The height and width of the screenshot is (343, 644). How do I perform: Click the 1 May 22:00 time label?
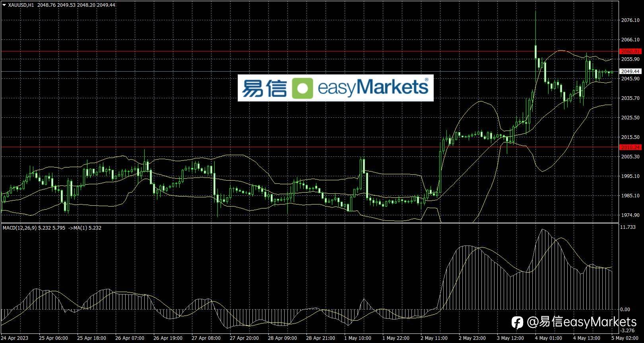pos(396,338)
